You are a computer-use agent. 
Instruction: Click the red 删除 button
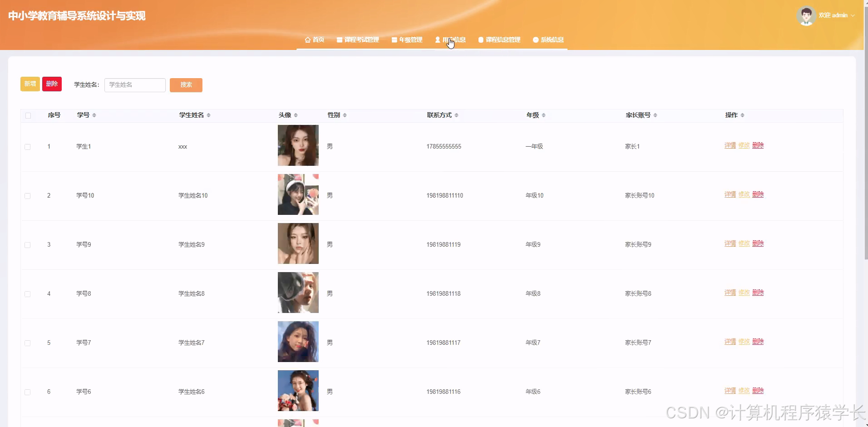point(51,84)
